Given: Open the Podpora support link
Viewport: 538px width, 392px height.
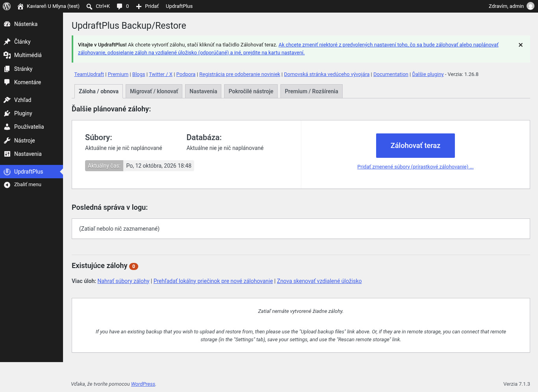Looking at the screenshot, I should click(x=186, y=74).
